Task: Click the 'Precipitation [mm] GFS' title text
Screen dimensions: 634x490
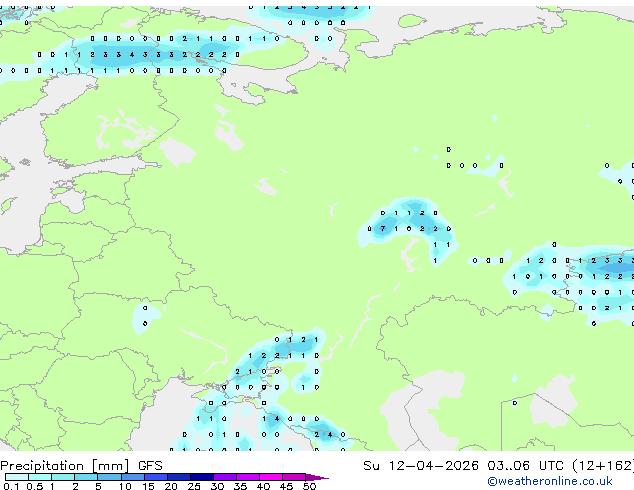Action: coord(81,466)
